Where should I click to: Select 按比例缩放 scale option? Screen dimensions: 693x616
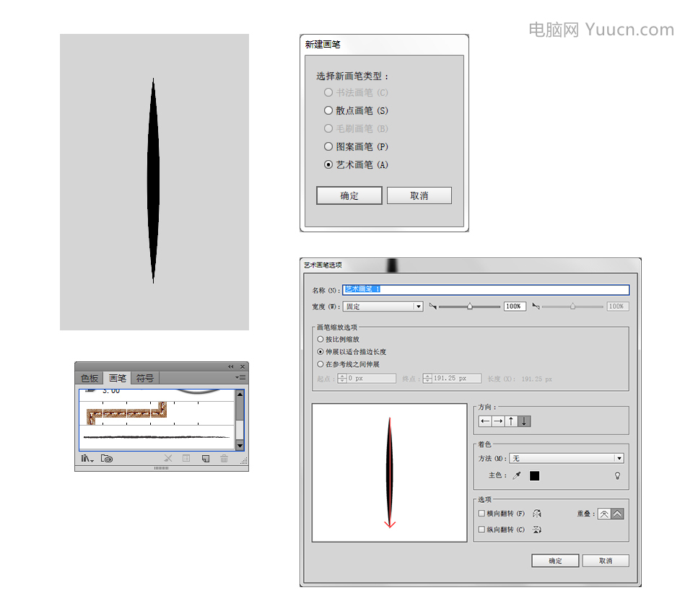(338, 340)
